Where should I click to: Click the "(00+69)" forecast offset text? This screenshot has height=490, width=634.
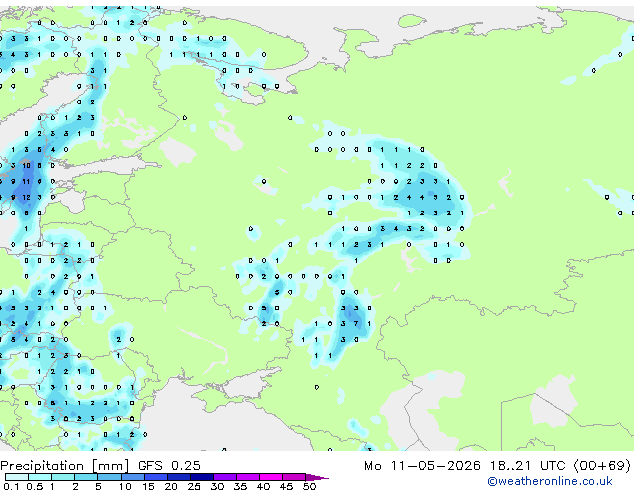602,466
